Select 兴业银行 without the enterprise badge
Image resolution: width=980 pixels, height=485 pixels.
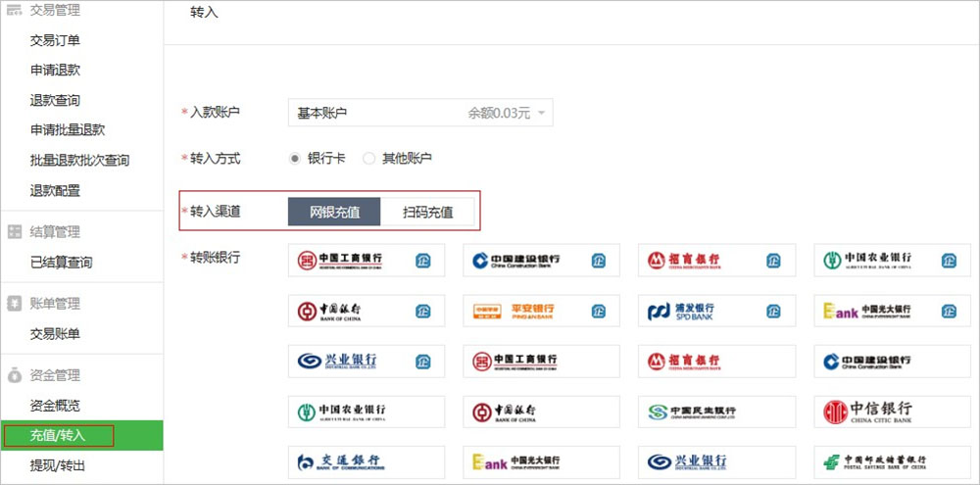pos(717,461)
